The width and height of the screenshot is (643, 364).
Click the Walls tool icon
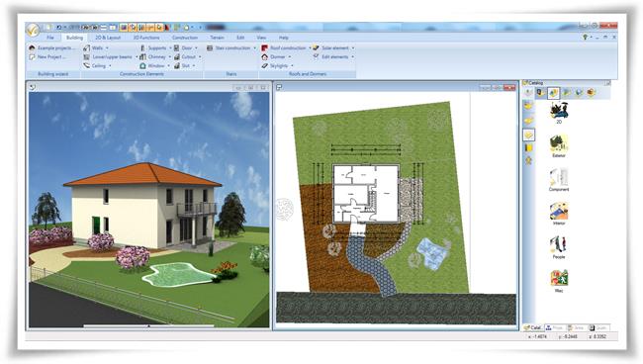(86, 47)
